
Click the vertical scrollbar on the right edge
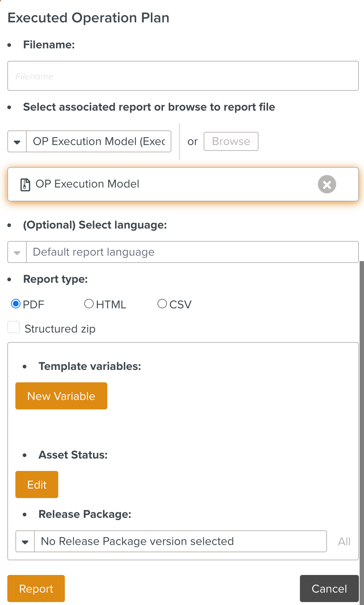pyautogui.click(x=361, y=403)
